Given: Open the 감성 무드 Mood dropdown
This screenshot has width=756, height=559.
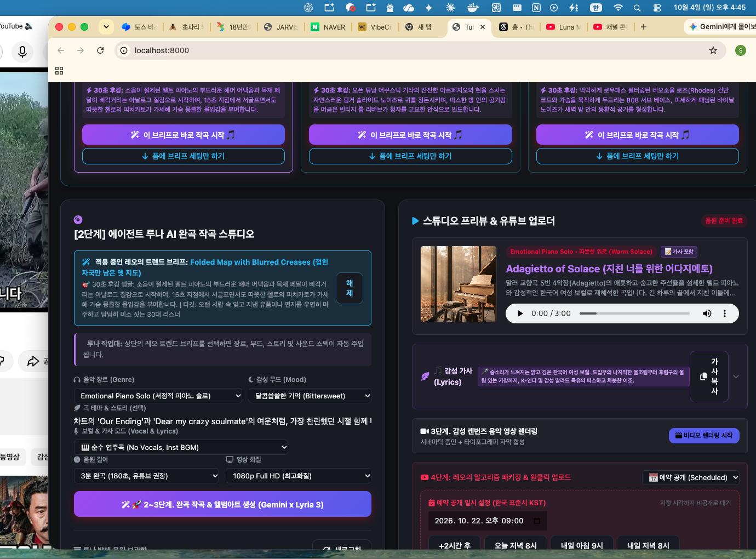Looking at the screenshot, I should pyautogui.click(x=310, y=396).
